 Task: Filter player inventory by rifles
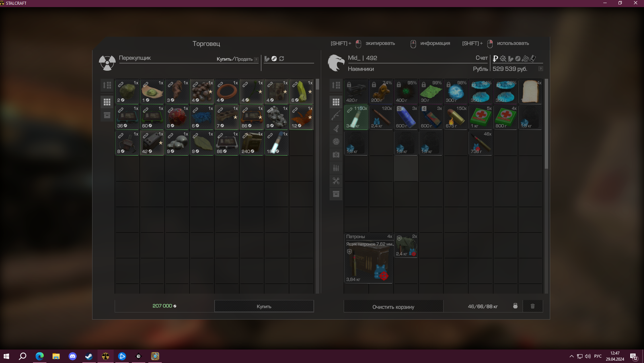click(336, 115)
